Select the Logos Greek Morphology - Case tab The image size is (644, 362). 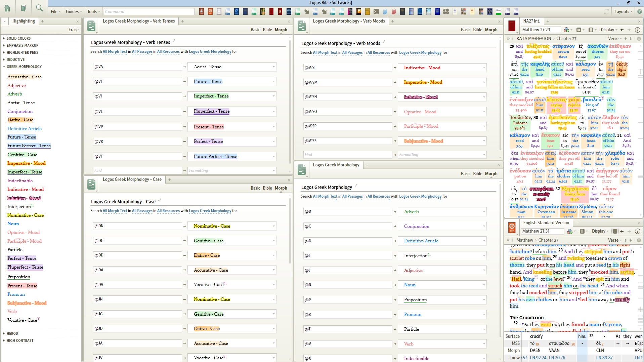(x=132, y=179)
